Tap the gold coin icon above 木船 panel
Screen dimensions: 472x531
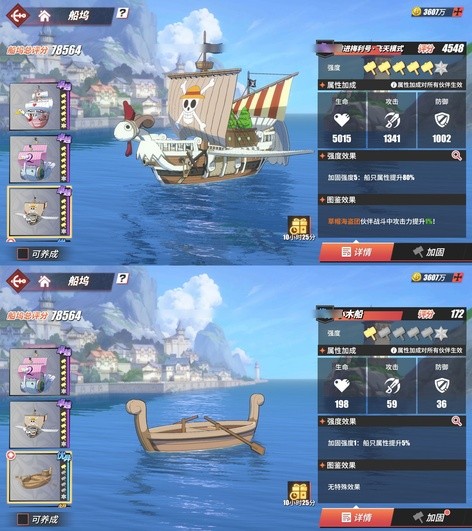coord(416,277)
